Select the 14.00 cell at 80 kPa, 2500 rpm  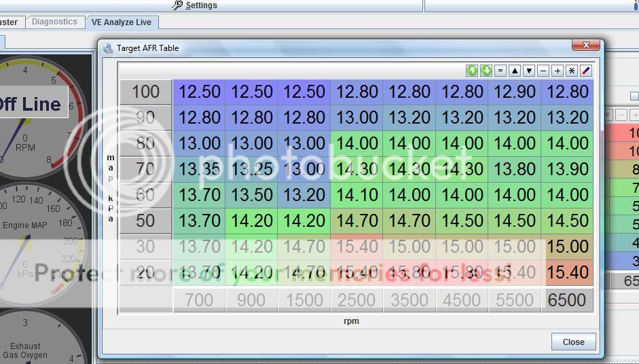pyautogui.click(x=357, y=143)
